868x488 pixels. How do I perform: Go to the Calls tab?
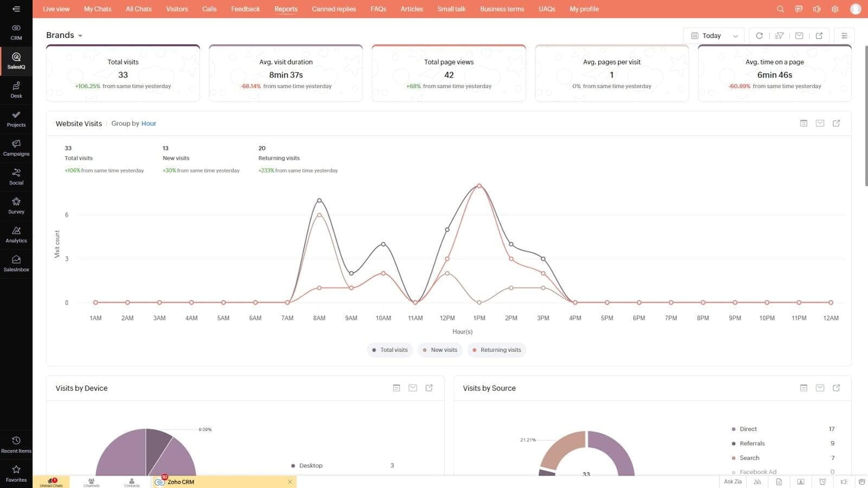tap(209, 9)
